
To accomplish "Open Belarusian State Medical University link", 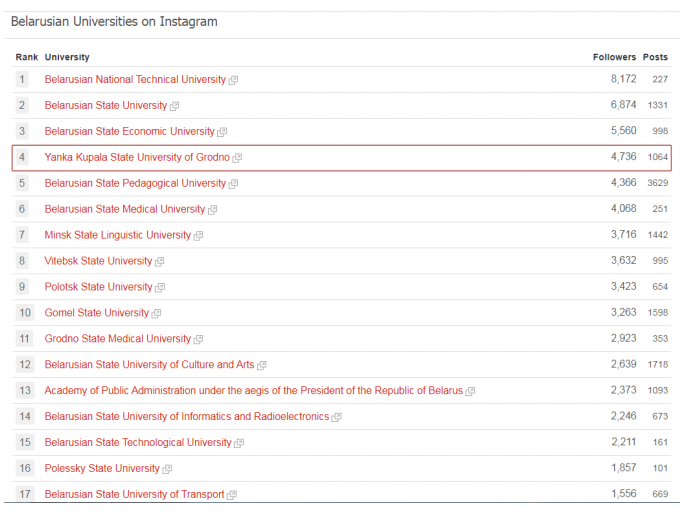I will (x=125, y=209).
